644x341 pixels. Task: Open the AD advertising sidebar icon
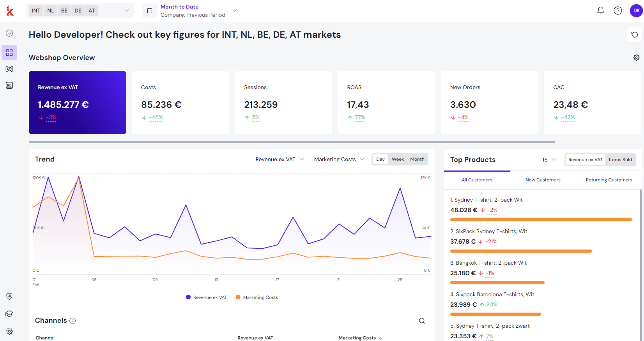coord(9,85)
